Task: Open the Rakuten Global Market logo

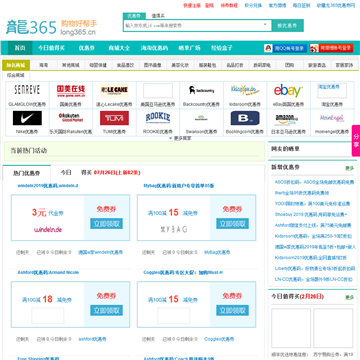Action: [x=71, y=118]
